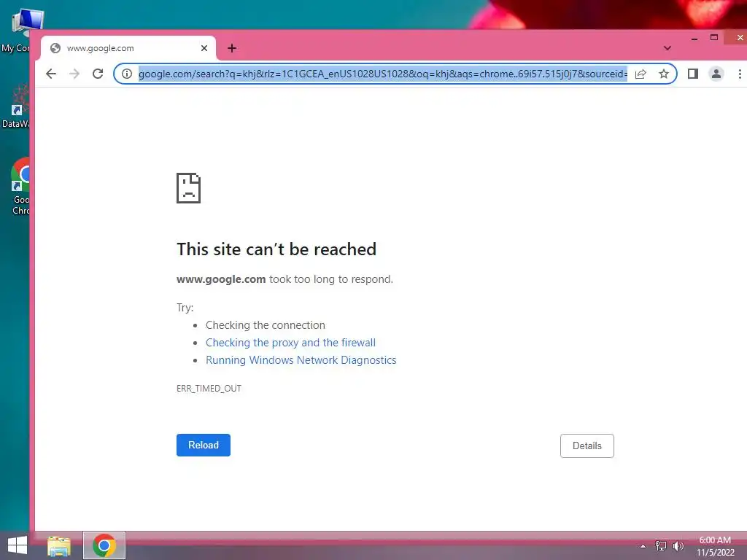Open File Explorer from the taskbar
This screenshot has height=560, width=747.
point(59,545)
